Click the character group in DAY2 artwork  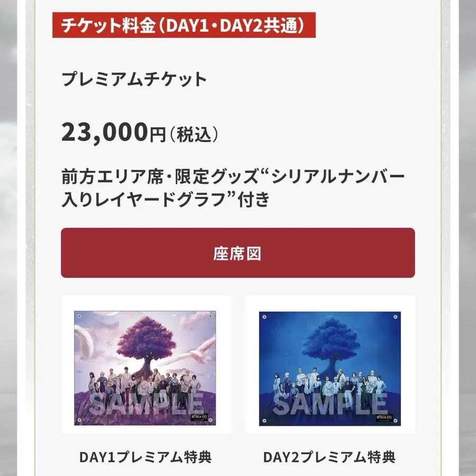[329, 382]
